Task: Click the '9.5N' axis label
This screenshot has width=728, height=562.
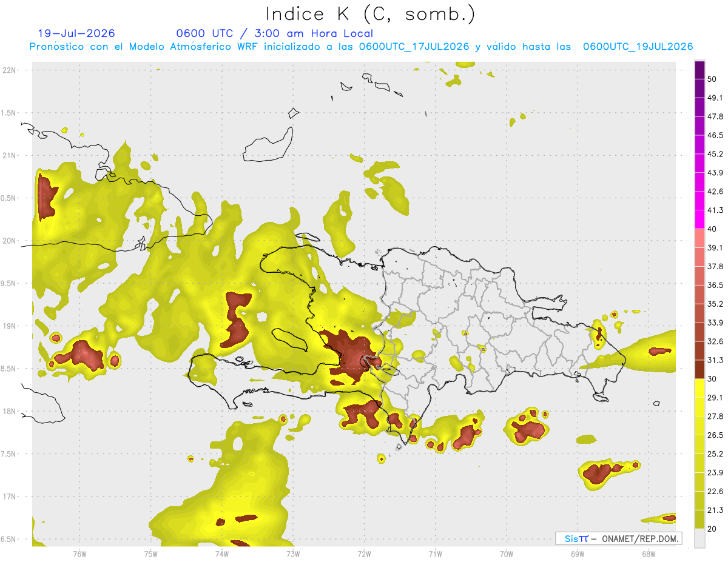Action: [9, 284]
